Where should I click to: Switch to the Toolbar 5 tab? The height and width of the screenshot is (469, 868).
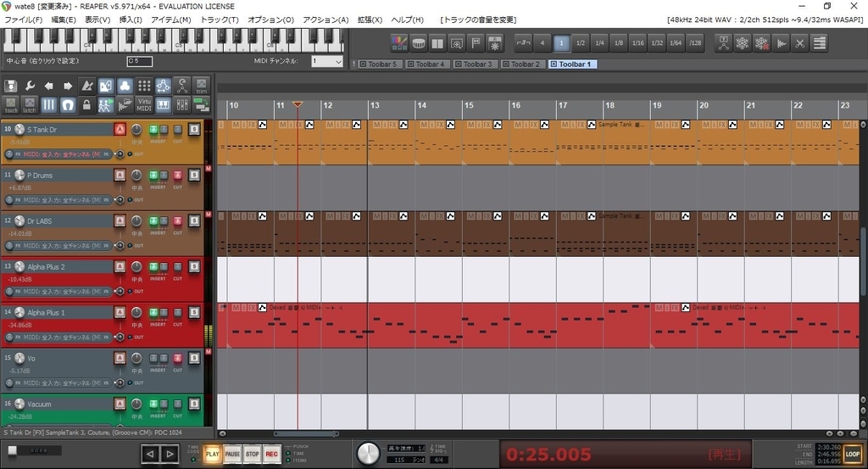point(379,64)
